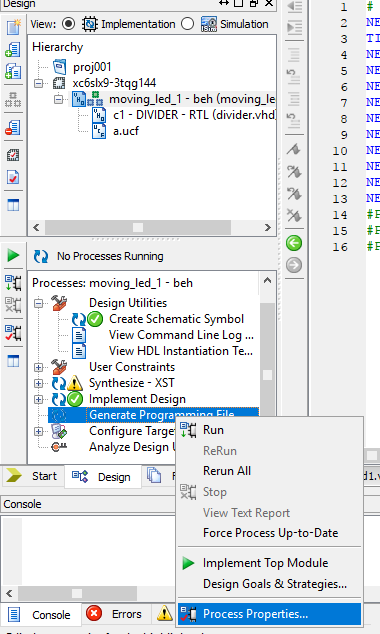Click the hierarchy scrollbar right arrow
Viewport: 380px width, 634px height.
268,228
